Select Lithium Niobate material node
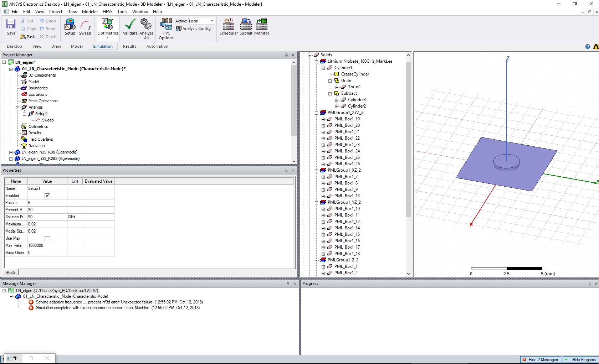The image size is (599, 364). point(360,61)
